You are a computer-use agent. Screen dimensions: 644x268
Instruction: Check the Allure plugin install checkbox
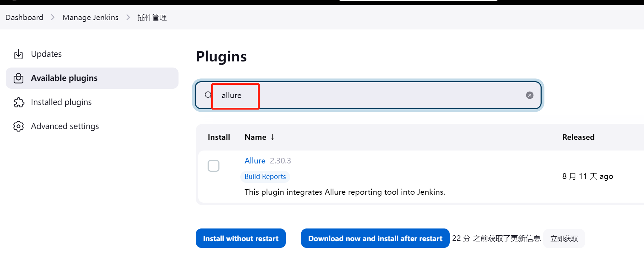(x=213, y=166)
